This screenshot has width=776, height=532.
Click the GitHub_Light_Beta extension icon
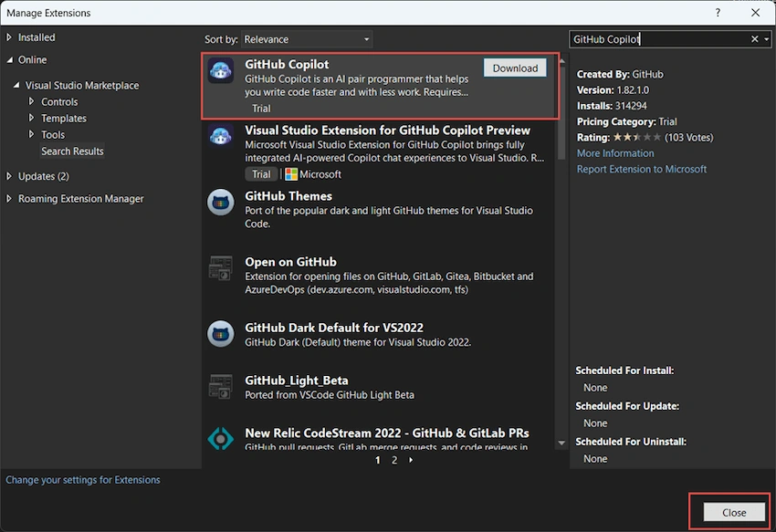point(220,386)
